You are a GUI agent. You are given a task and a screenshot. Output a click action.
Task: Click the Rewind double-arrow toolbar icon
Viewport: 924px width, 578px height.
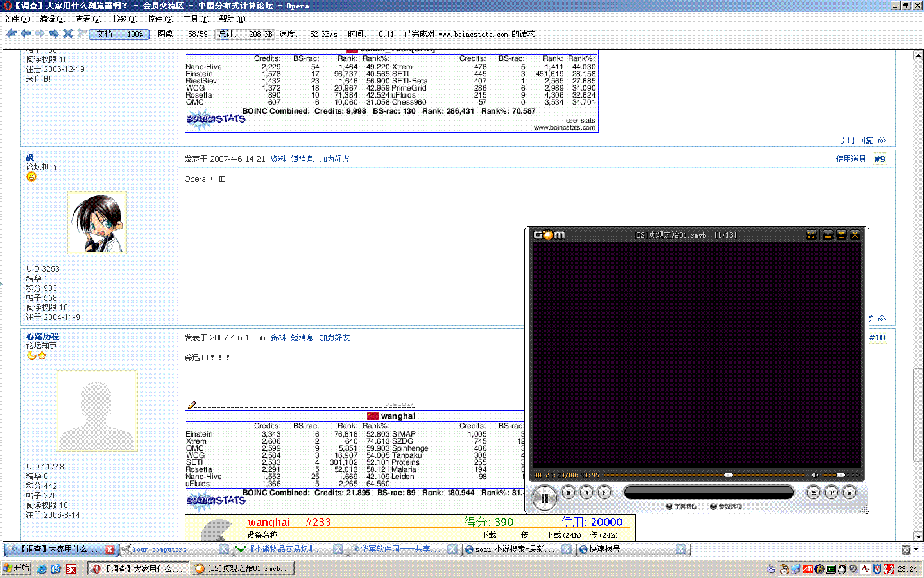click(12, 33)
